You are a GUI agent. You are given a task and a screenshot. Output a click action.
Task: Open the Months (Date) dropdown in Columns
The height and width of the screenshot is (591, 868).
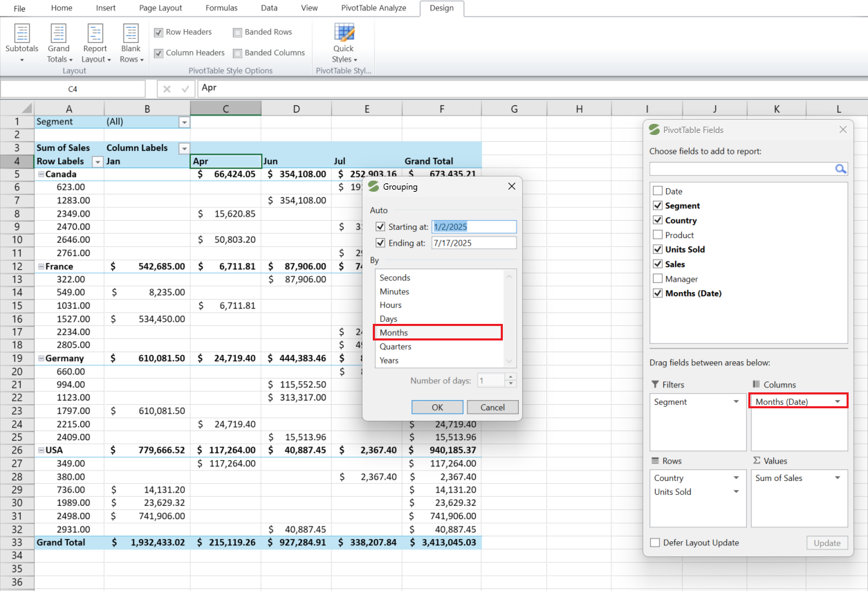(x=838, y=402)
